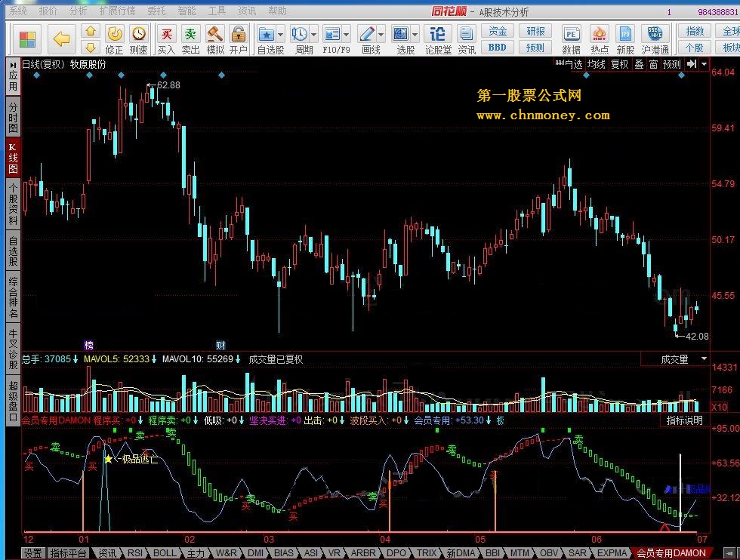Open the 资讯 news document icon
The height and width of the screenshot is (560, 740).
pyautogui.click(x=467, y=40)
